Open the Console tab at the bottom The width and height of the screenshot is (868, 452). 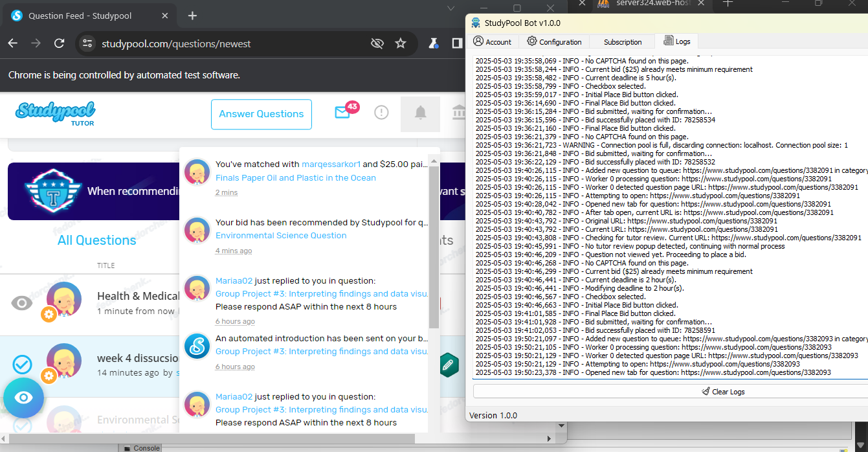[142, 448]
